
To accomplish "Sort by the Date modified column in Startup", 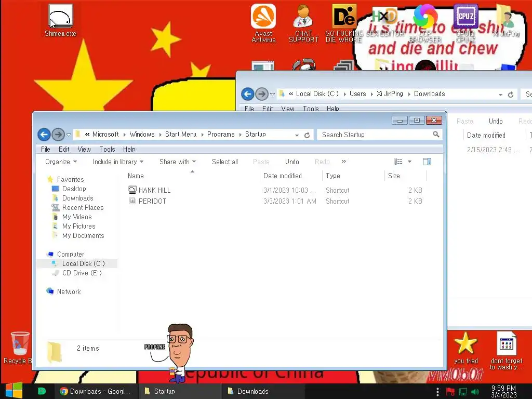I will coord(291,176).
